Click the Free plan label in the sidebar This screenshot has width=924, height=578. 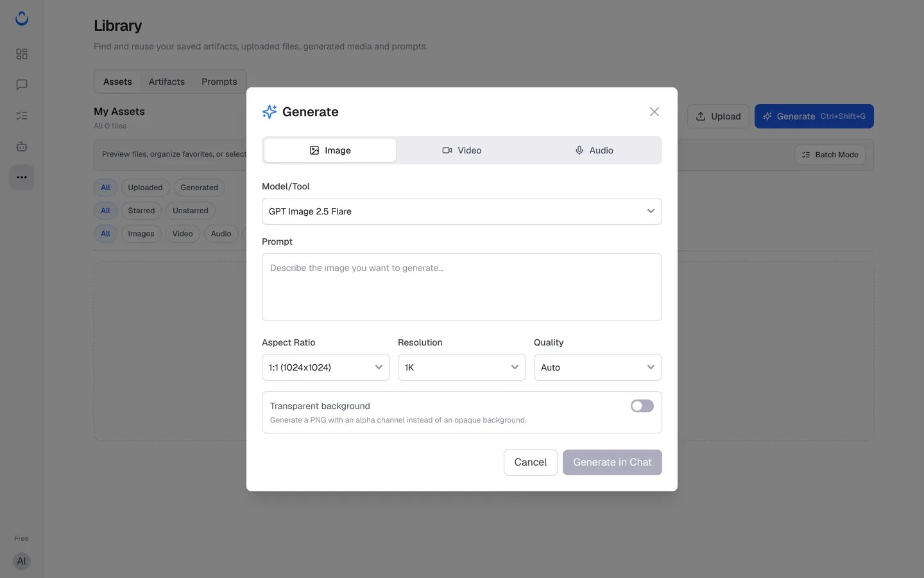pos(21,538)
